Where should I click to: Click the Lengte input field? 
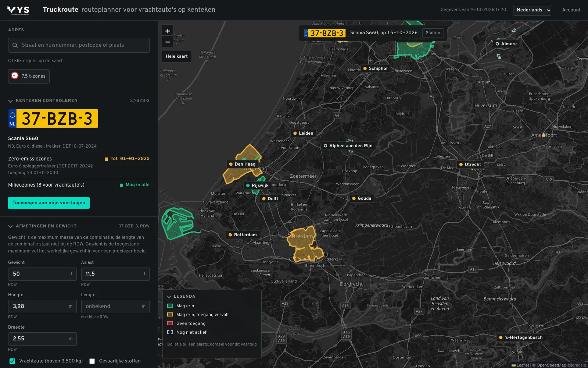point(115,307)
